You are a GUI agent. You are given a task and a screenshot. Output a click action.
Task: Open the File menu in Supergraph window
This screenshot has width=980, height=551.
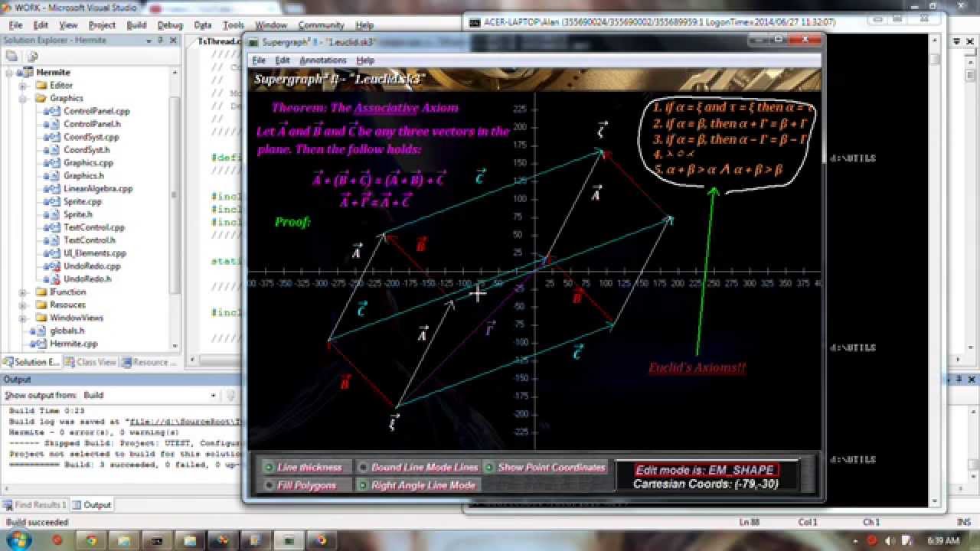pyautogui.click(x=259, y=60)
